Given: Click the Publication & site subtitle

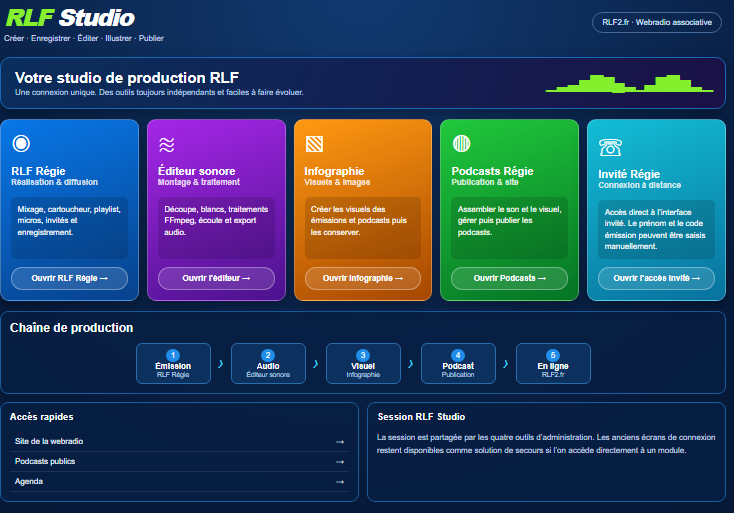Looking at the screenshot, I should click(x=485, y=182).
